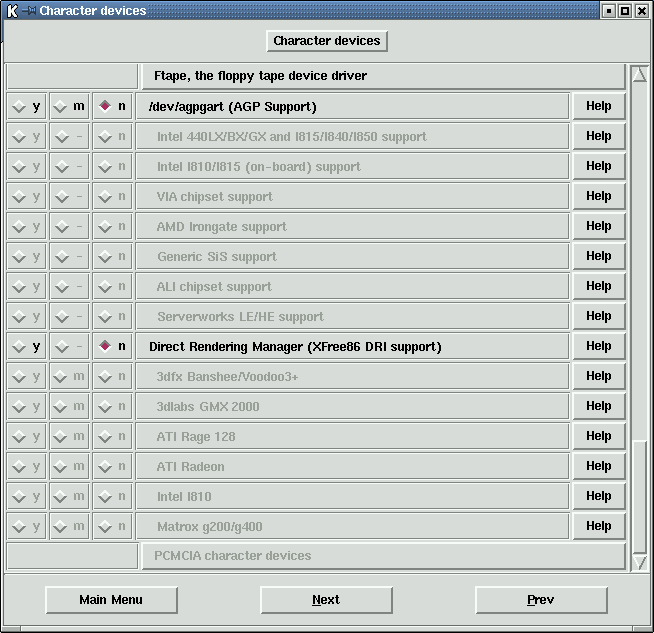This screenshot has width=654, height=633.
Task: Open PCMCIA character devices submenu
Action: [x=380, y=556]
